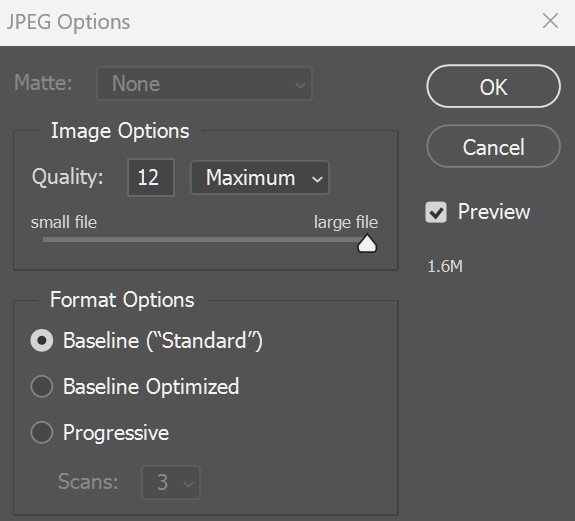Screen dimensions: 575x521
Task: Click the chevron arrow in Scans dropdown
Action: pos(188,484)
